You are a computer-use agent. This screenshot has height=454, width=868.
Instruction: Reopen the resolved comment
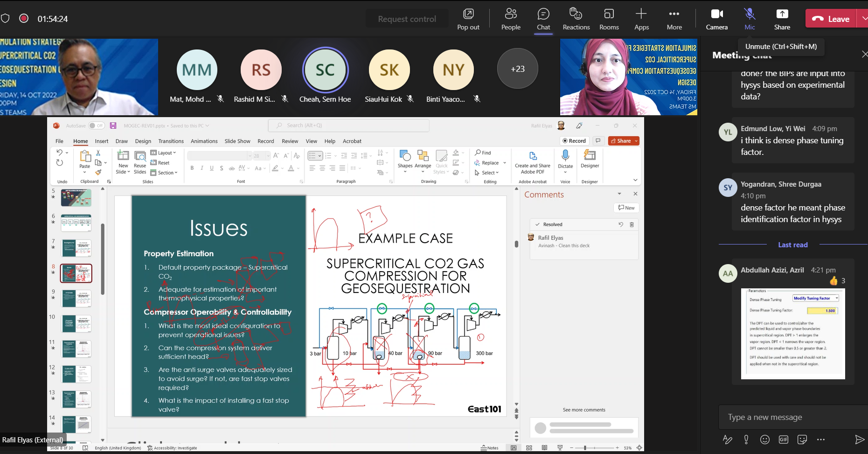tap(621, 224)
